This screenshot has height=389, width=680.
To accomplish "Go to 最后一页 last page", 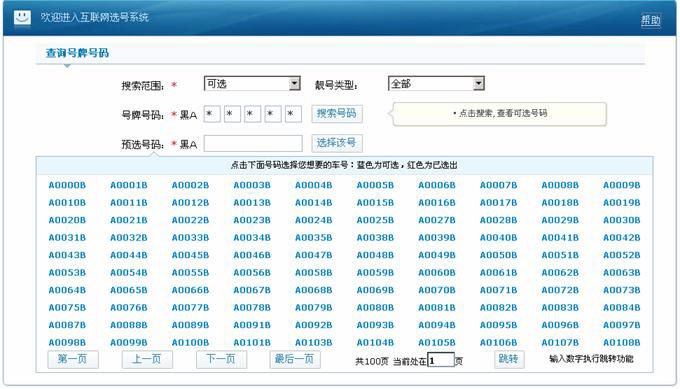I will pos(295,359).
